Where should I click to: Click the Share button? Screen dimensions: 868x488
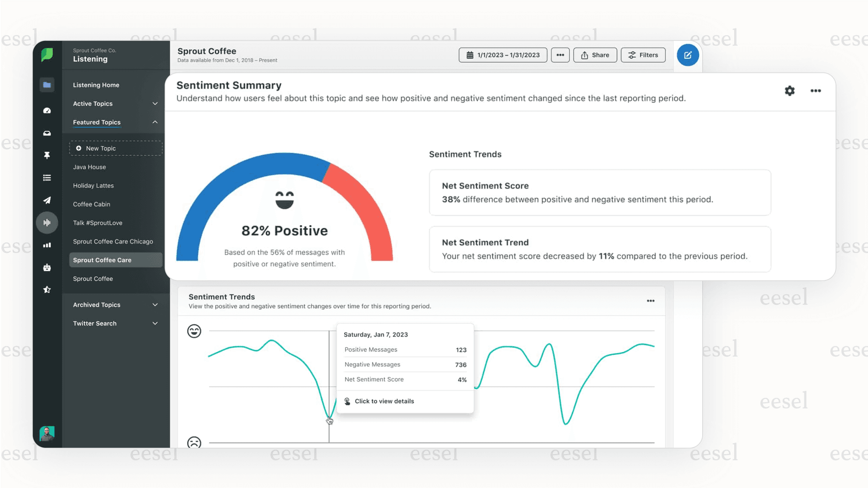pyautogui.click(x=595, y=55)
